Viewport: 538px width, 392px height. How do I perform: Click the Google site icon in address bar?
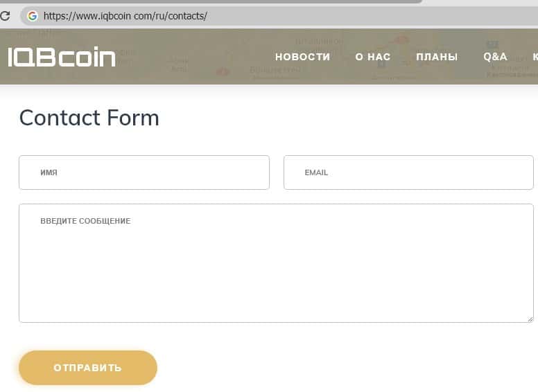pyautogui.click(x=32, y=16)
